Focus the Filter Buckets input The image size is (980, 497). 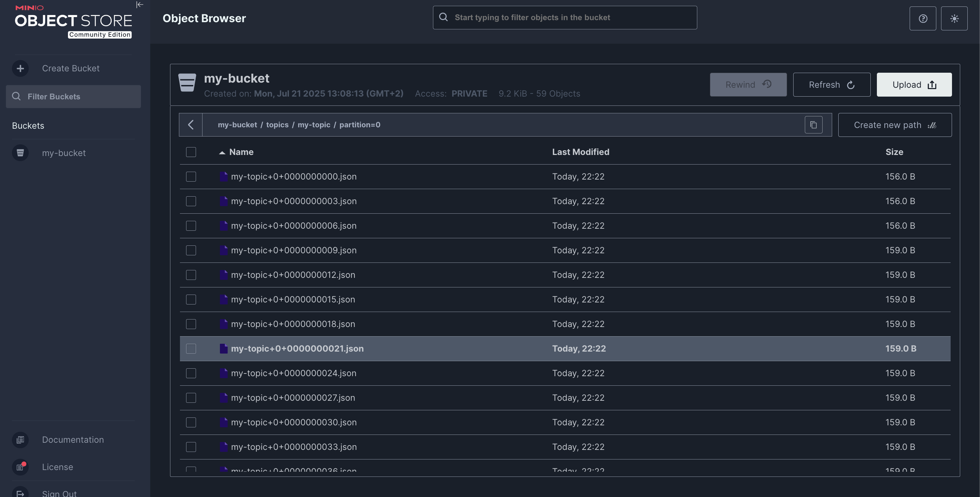tap(73, 97)
